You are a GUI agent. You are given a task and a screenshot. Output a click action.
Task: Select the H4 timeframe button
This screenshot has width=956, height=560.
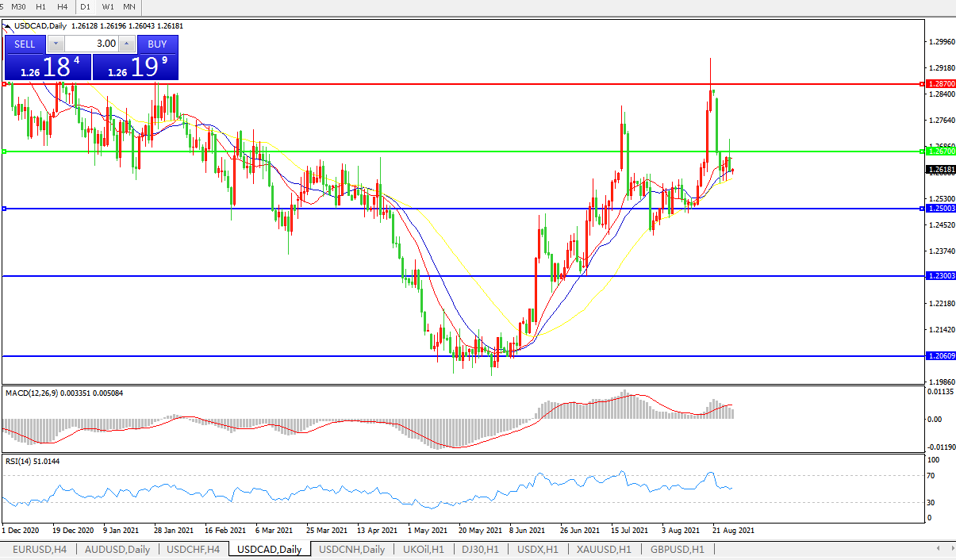(x=63, y=6)
